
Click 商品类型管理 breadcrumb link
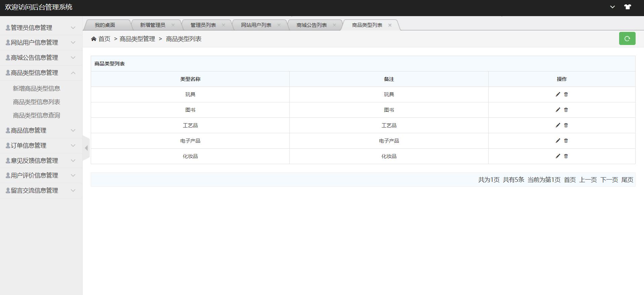[137, 39]
